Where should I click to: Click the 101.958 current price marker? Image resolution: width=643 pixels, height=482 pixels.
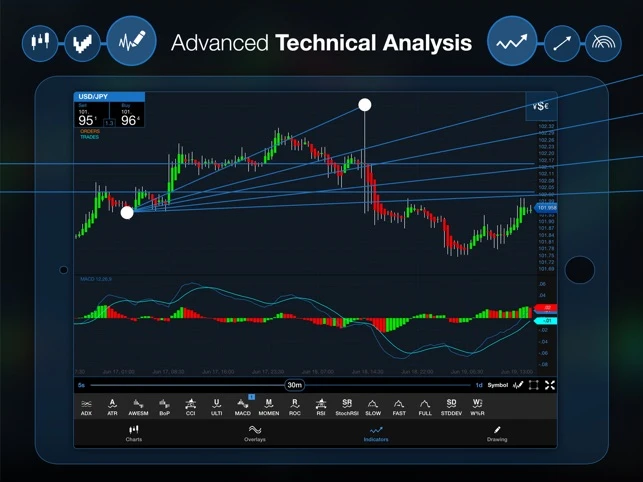(546, 208)
